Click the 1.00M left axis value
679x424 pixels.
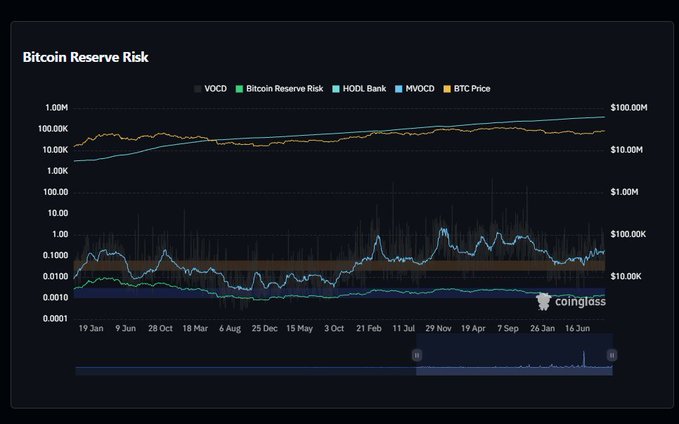[x=56, y=108]
